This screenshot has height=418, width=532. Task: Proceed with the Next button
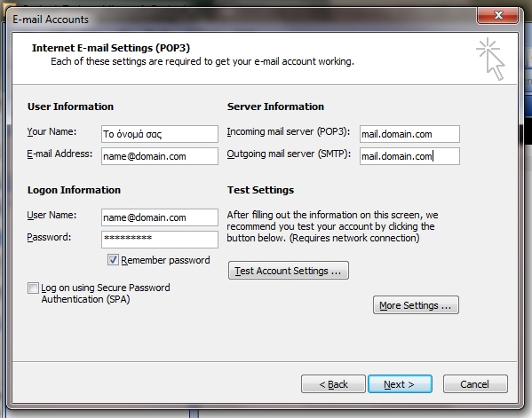click(x=400, y=384)
